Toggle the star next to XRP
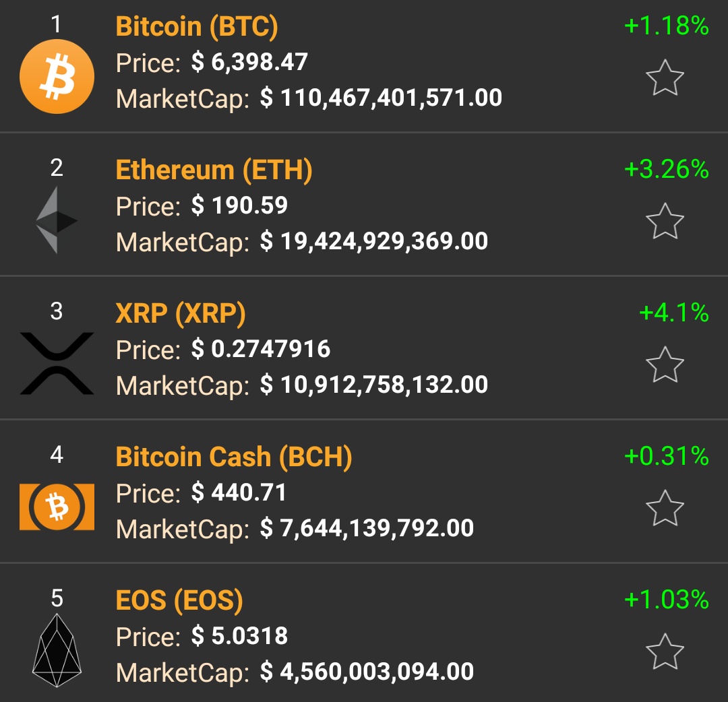728x702 pixels. [666, 365]
